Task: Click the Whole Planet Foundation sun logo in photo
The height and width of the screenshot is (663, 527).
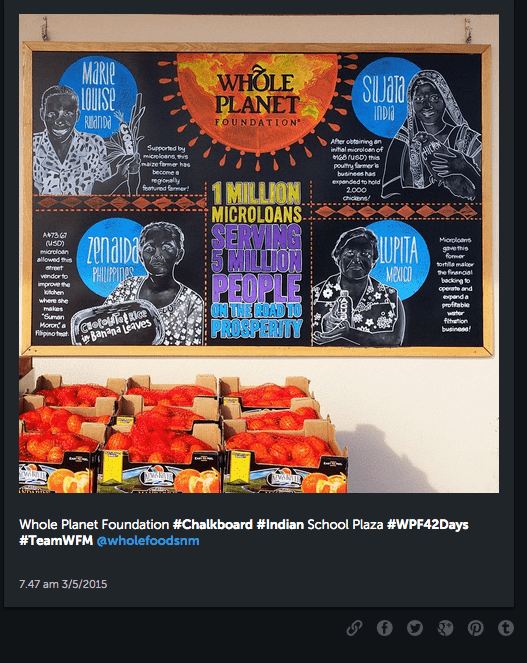Action: pyautogui.click(x=257, y=101)
